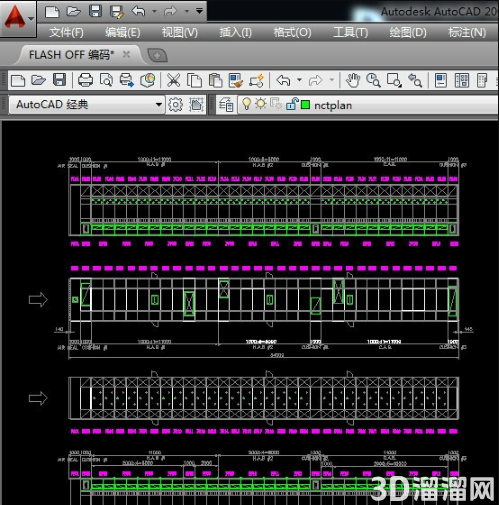The width and height of the screenshot is (499, 505).
Task: Toggle the layer freeze sun icon
Action: point(261,104)
